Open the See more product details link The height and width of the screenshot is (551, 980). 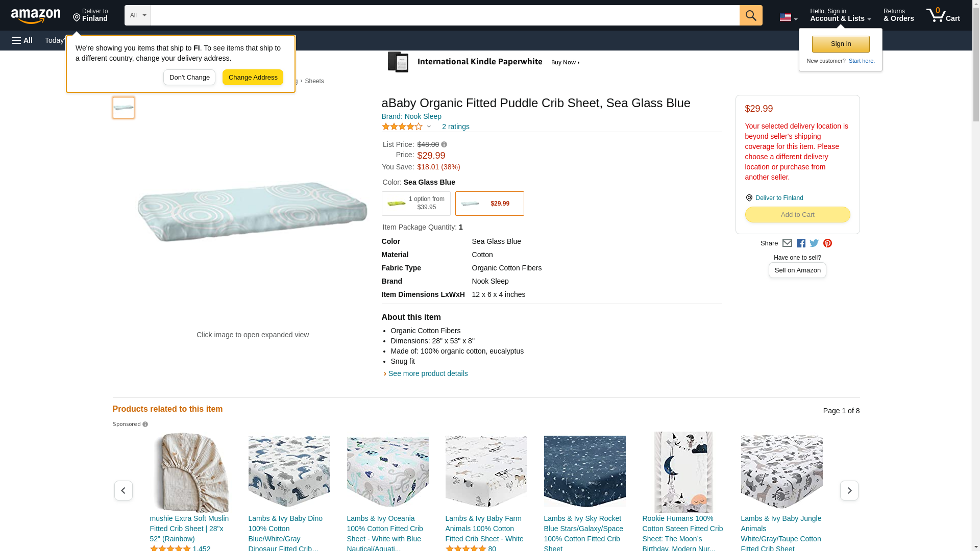click(x=428, y=373)
